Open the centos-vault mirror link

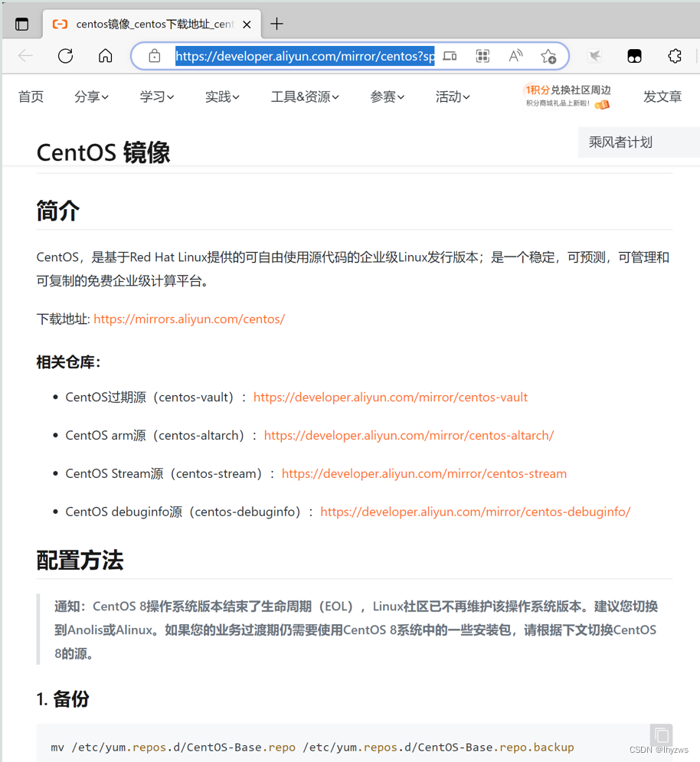click(391, 397)
